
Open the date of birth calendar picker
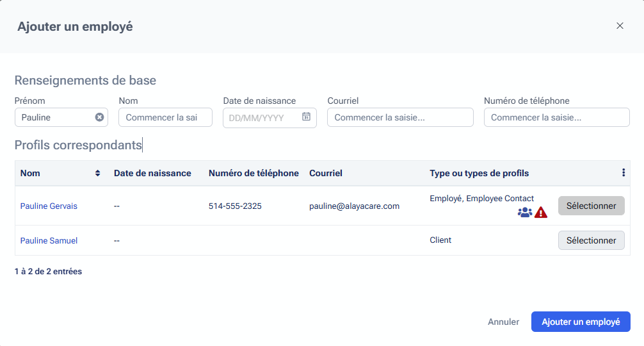click(x=306, y=117)
